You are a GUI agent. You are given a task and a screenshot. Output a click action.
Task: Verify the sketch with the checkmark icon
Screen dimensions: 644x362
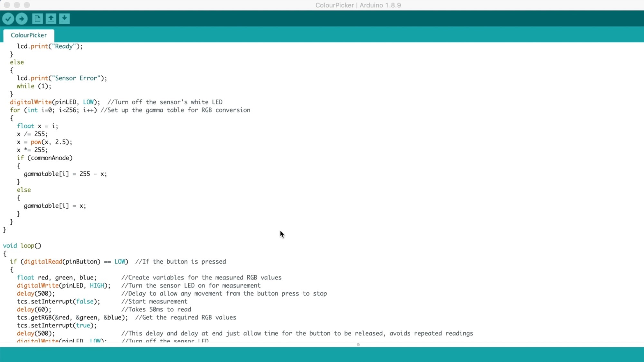8,18
